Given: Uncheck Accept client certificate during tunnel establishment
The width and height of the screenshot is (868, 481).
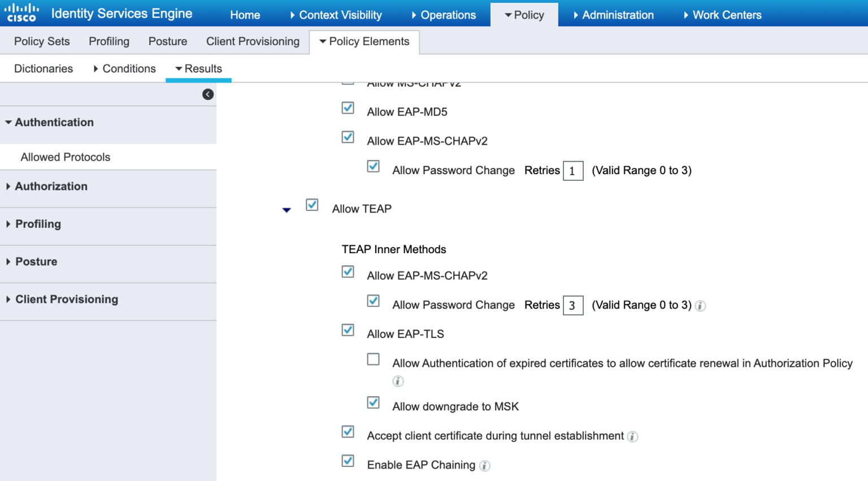Looking at the screenshot, I should coord(348,432).
